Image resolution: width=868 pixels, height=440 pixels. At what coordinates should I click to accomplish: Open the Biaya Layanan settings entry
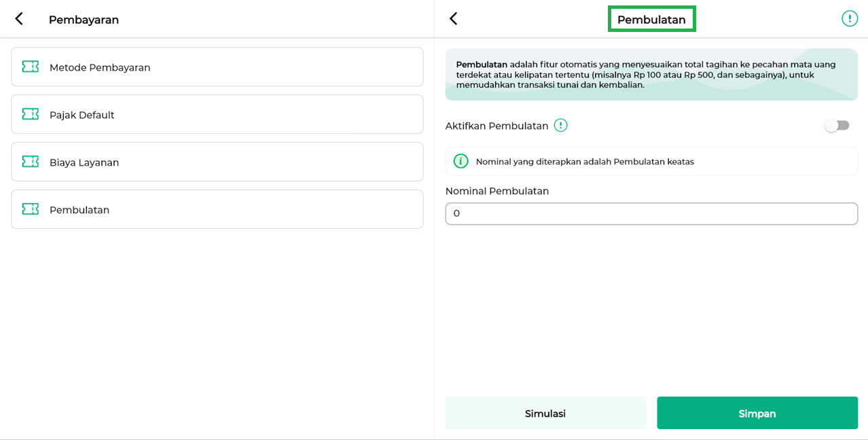217,162
